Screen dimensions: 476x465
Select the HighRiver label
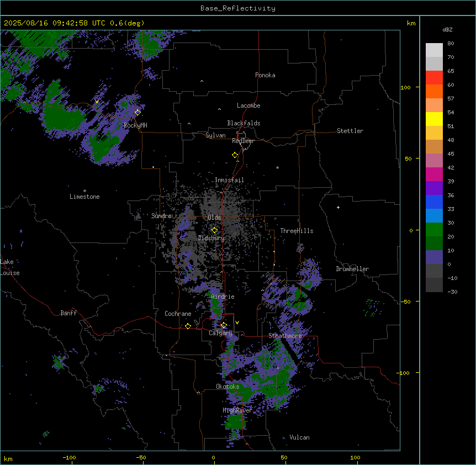coord(237,410)
